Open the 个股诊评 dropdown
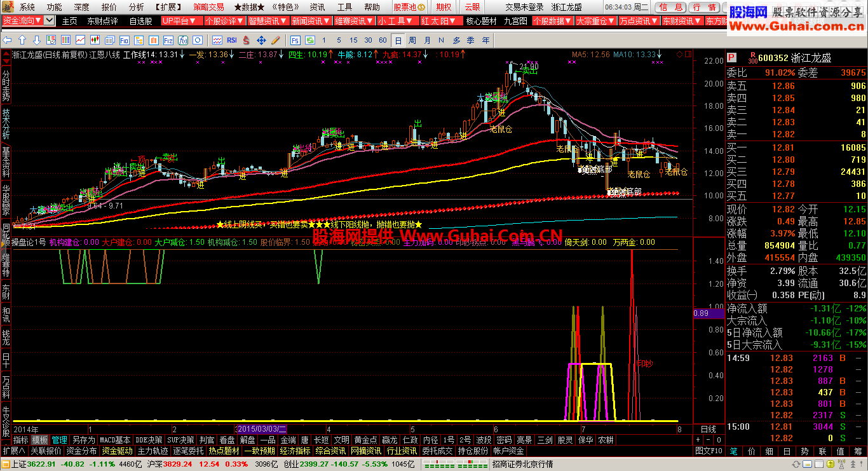The width and height of the screenshot is (868, 471). (x=224, y=21)
